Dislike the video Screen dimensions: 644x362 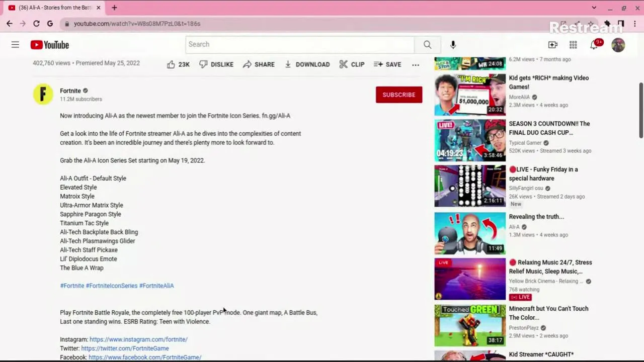pyautogui.click(x=216, y=64)
